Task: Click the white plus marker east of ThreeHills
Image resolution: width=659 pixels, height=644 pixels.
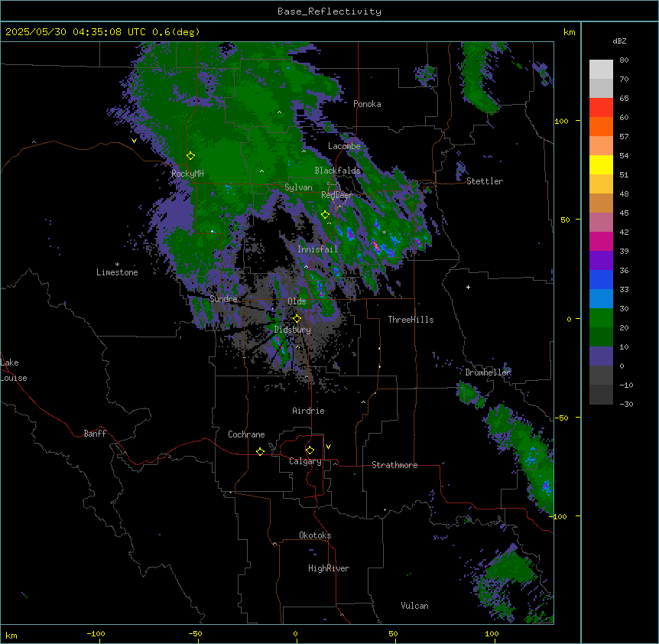Action: 468,287
